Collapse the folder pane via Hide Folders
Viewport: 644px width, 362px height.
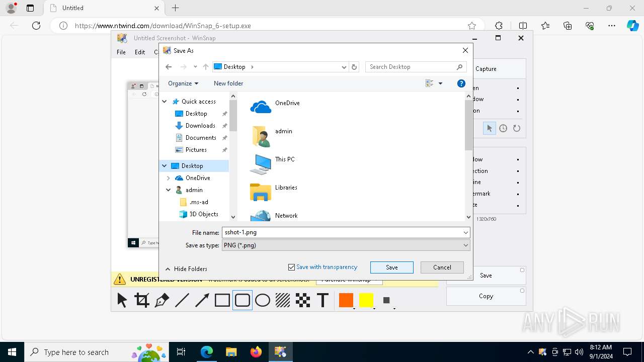click(186, 269)
